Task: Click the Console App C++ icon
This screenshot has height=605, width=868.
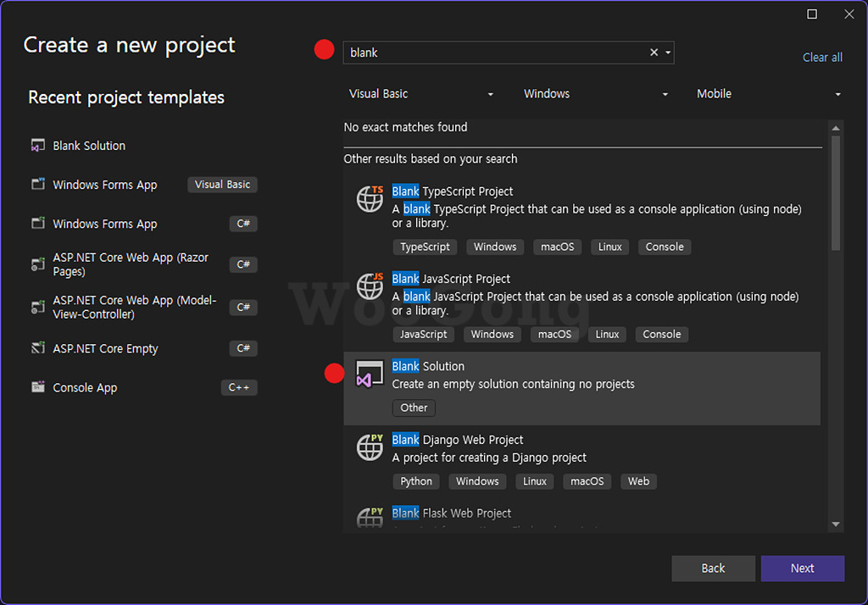Action: click(x=37, y=387)
